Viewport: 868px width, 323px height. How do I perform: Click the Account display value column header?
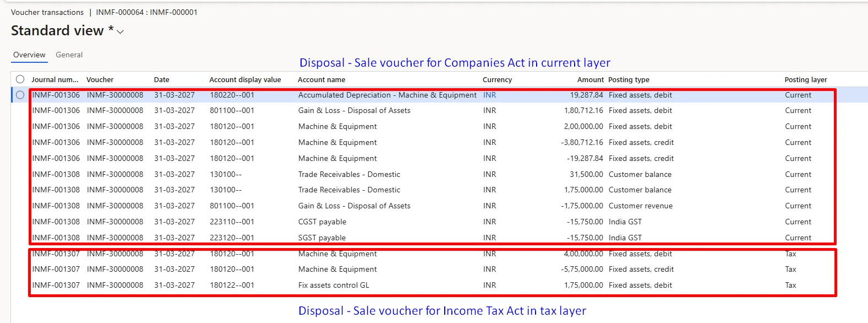click(x=245, y=80)
